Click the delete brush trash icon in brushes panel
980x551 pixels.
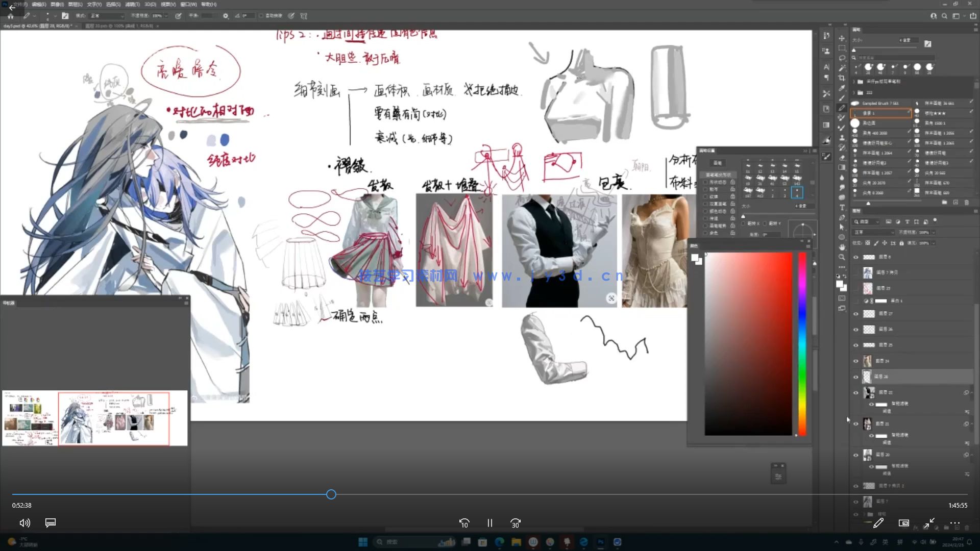pos(967,203)
